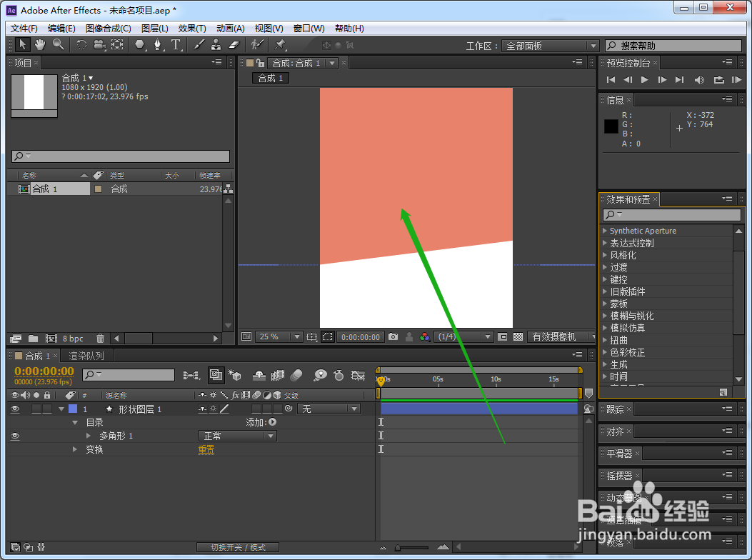This screenshot has width=752, height=560.
Task: Toggle live update button in timeline
Action: 216,375
